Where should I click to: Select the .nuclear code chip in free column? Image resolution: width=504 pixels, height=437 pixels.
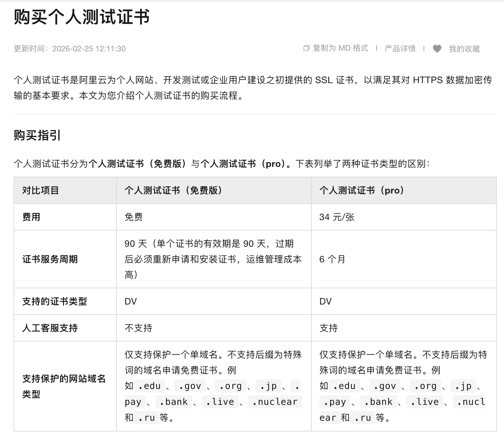(x=275, y=402)
